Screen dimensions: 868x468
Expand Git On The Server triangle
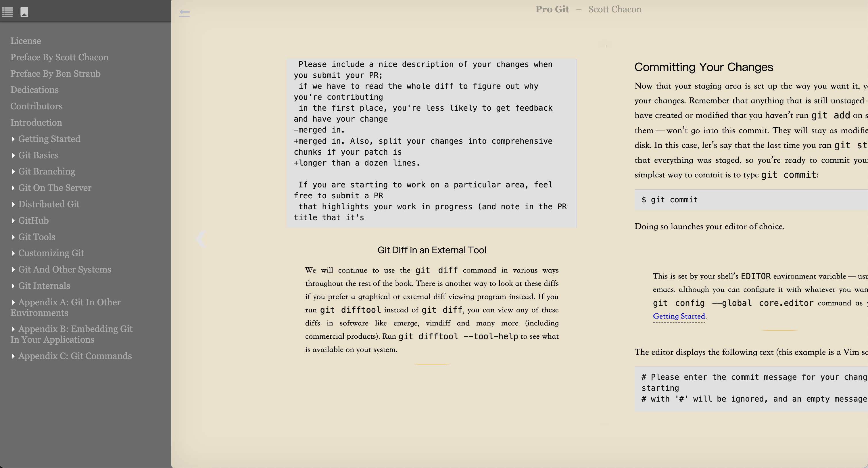tap(13, 188)
